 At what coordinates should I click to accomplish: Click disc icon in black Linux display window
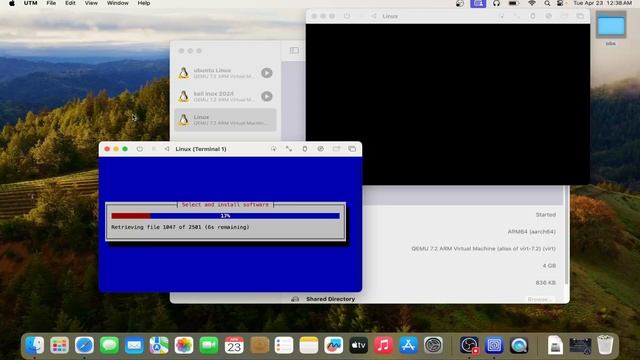tap(549, 16)
